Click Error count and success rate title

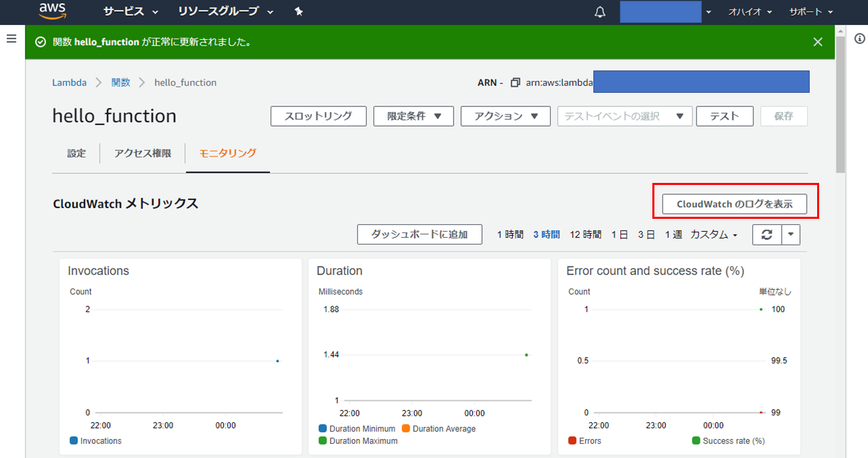(x=655, y=271)
